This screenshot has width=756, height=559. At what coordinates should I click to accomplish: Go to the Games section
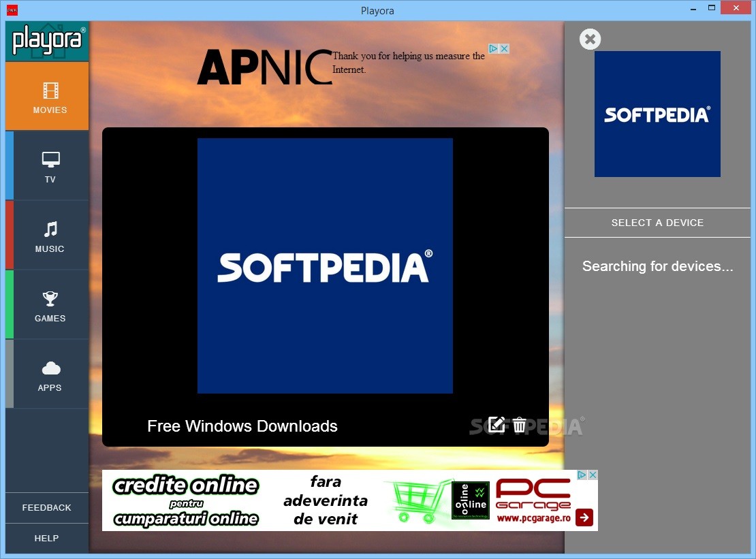click(x=47, y=304)
